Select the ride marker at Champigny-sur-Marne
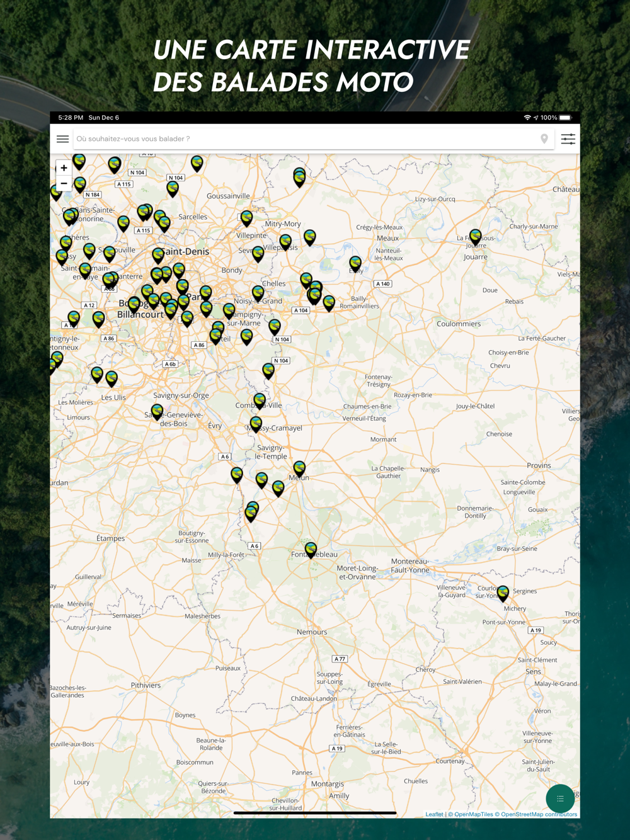 pyautogui.click(x=229, y=310)
